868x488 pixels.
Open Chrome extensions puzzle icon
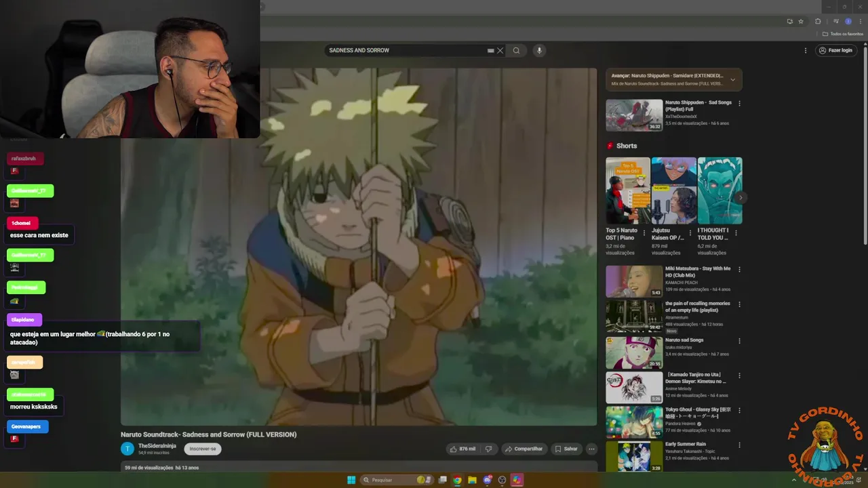coord(818,21)
